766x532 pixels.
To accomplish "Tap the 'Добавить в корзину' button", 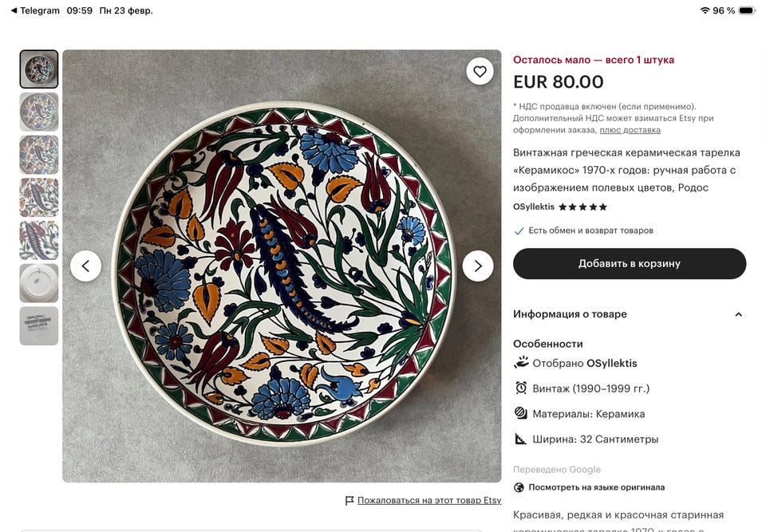I will point(628,264).
